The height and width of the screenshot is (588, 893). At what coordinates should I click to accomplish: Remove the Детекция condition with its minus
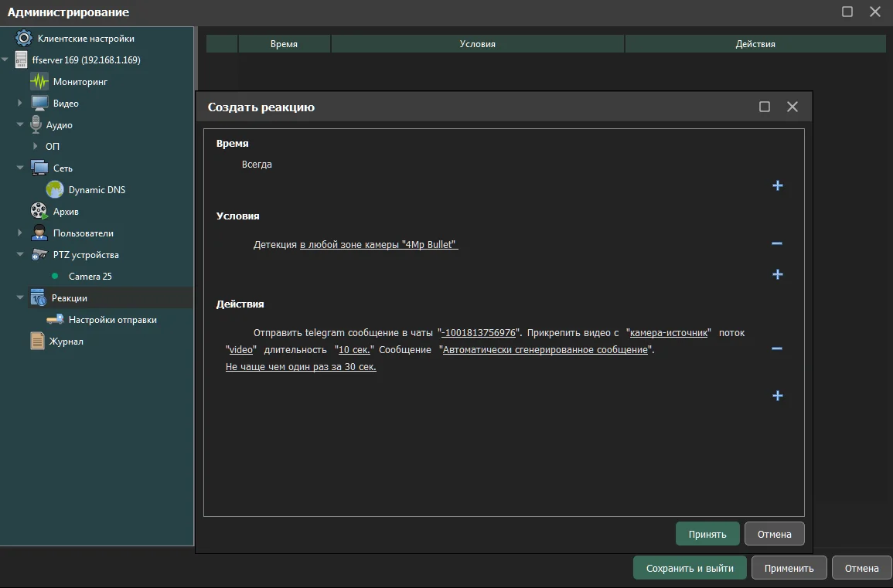777,243
